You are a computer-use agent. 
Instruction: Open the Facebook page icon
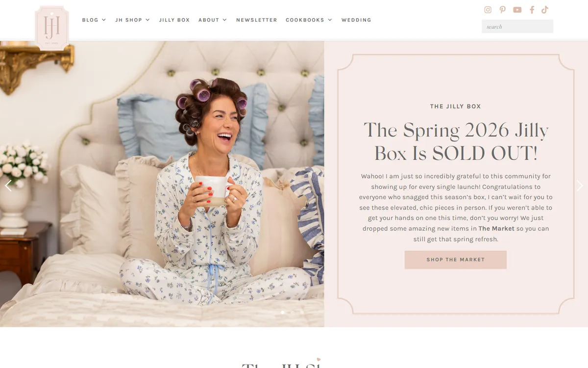pos(532,10)
